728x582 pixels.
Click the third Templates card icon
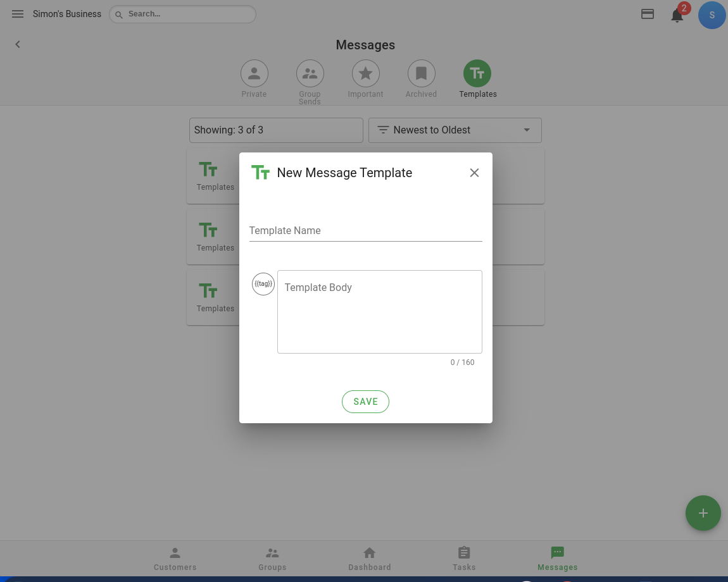(208, 291)
